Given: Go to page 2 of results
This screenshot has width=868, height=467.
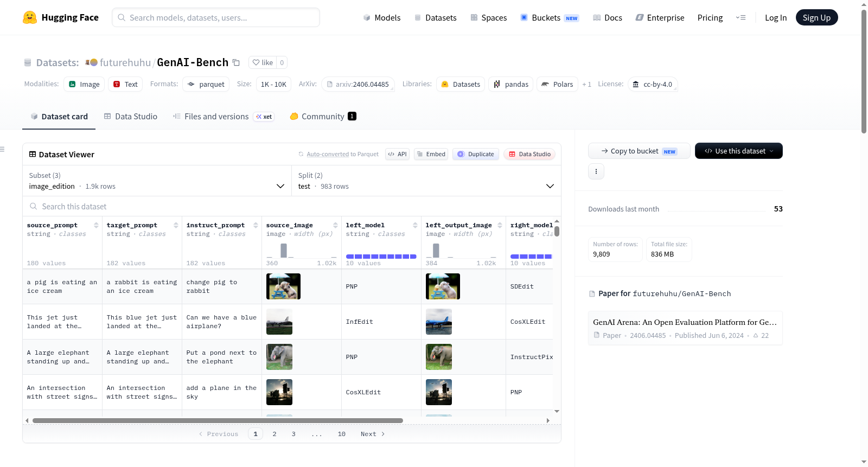Looking at the screenshot, I should pos(275,434).
